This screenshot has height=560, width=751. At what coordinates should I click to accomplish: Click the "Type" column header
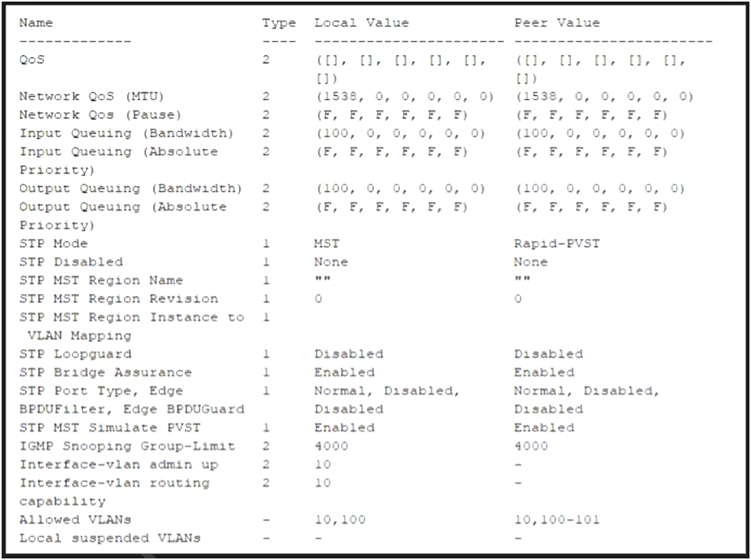[279, 23]
